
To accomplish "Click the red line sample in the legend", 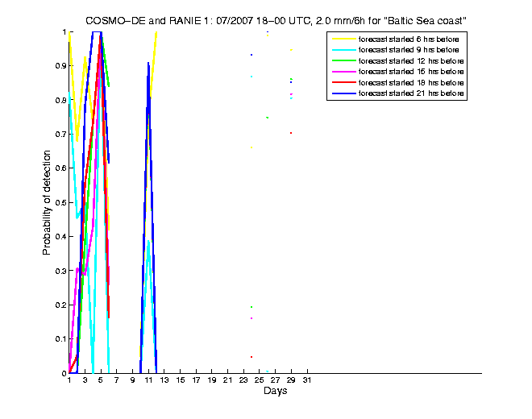I will (343, 83).
